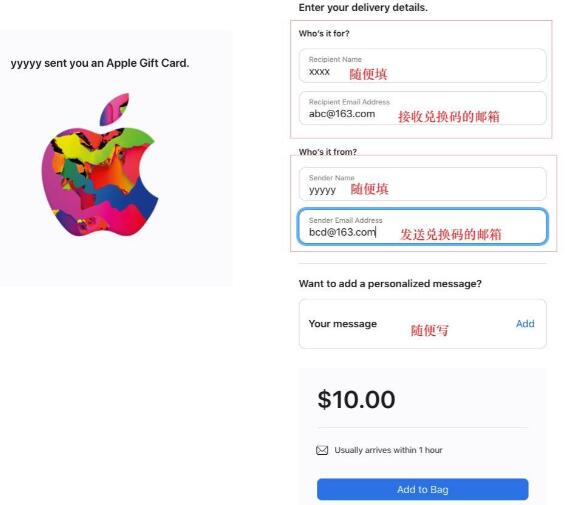This screenshot has width=565, height=505.
Task: Click 'sent you an Apple Gift Card' text
Action: [x=116, y=63]
